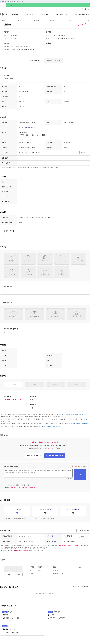Image resolution: width=90 pixels, height=644 pixels.
Task: Open 개인정보보호법 상세 보기 button
Action: point(34,456)
